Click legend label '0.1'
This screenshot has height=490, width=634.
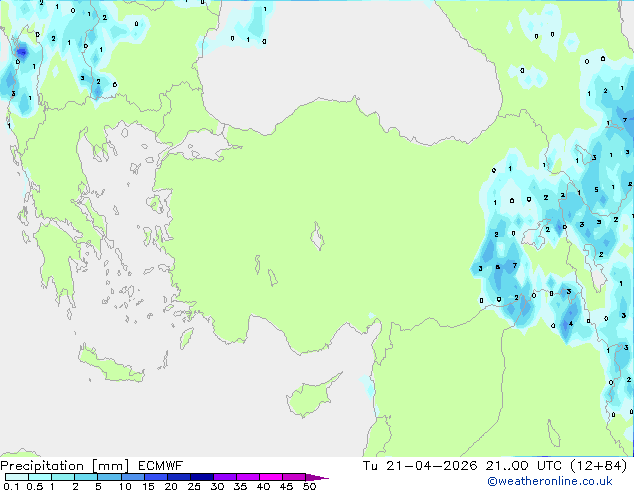pyautogui.click(x=11, y=486)
